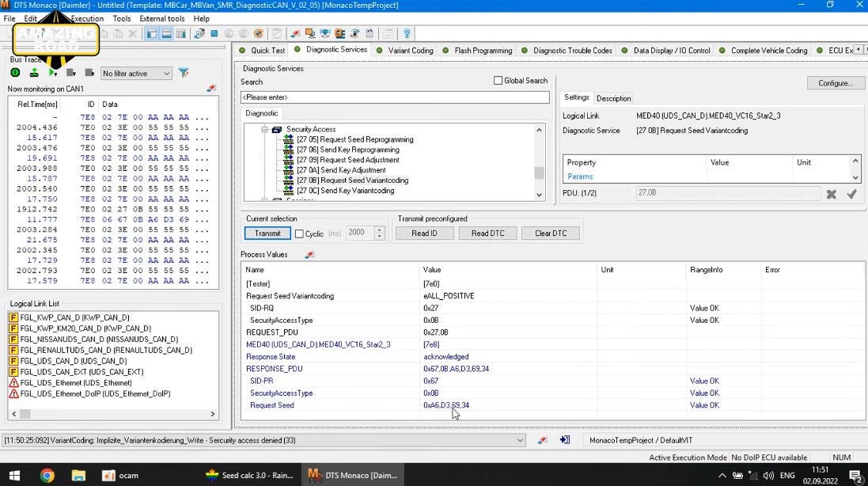Image resolution: width=868 pixels, height=486 pixels.
Task: Click the red eraser icon in main toolbar
Action: (296, 34)
